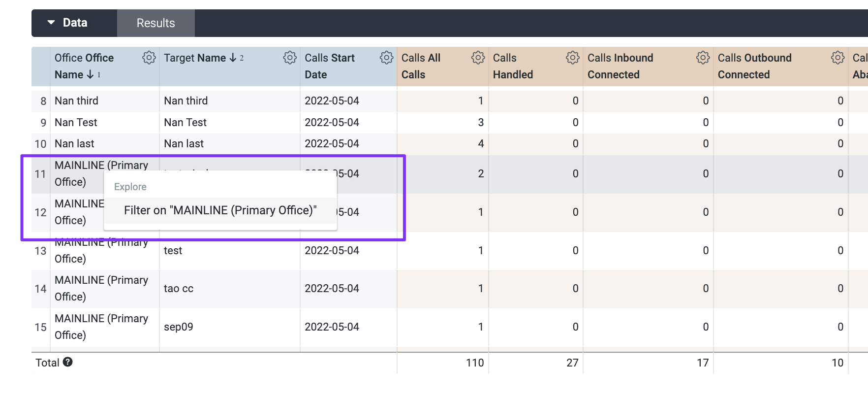Click Total Outbound Connected value 10
The width and height of the screenshot is (868, 400).
(837, 363)
